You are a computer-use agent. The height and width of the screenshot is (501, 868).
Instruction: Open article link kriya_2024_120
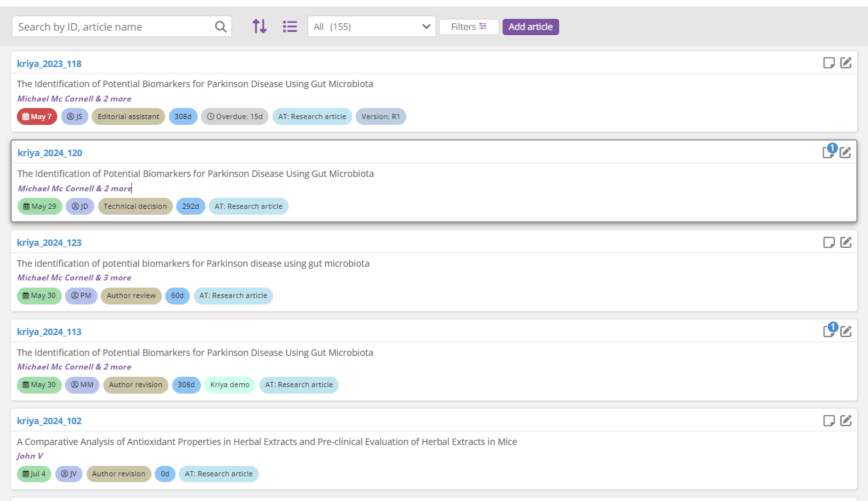[x=50, y=153]
